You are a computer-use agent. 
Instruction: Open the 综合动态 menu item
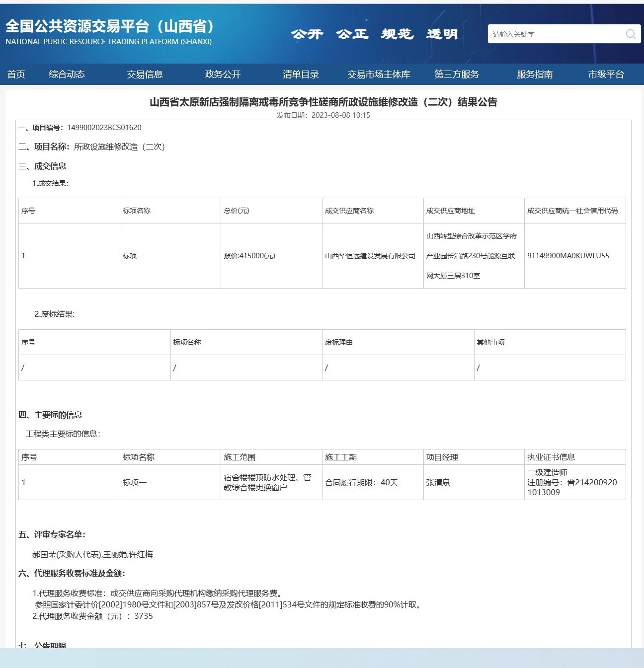[x=67, y=74]
